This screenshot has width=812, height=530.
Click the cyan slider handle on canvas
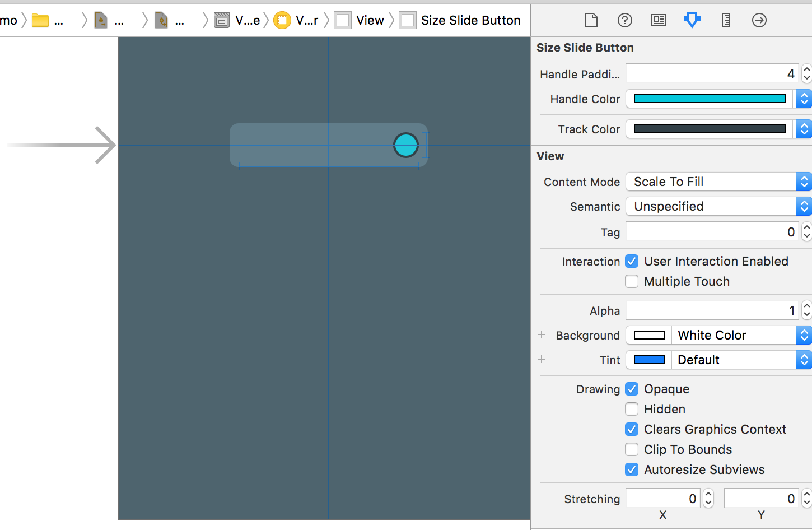tap(406, 145)
